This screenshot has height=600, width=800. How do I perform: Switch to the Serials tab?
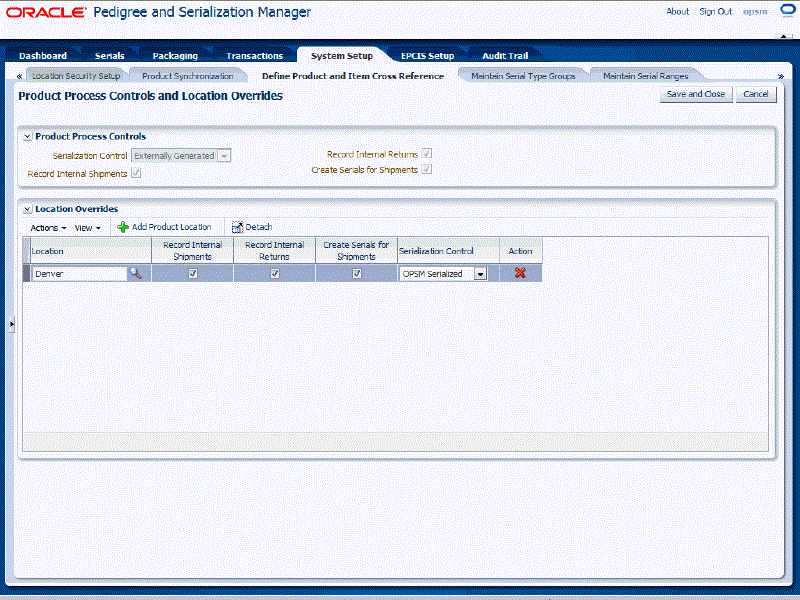(x=109, y=56)
